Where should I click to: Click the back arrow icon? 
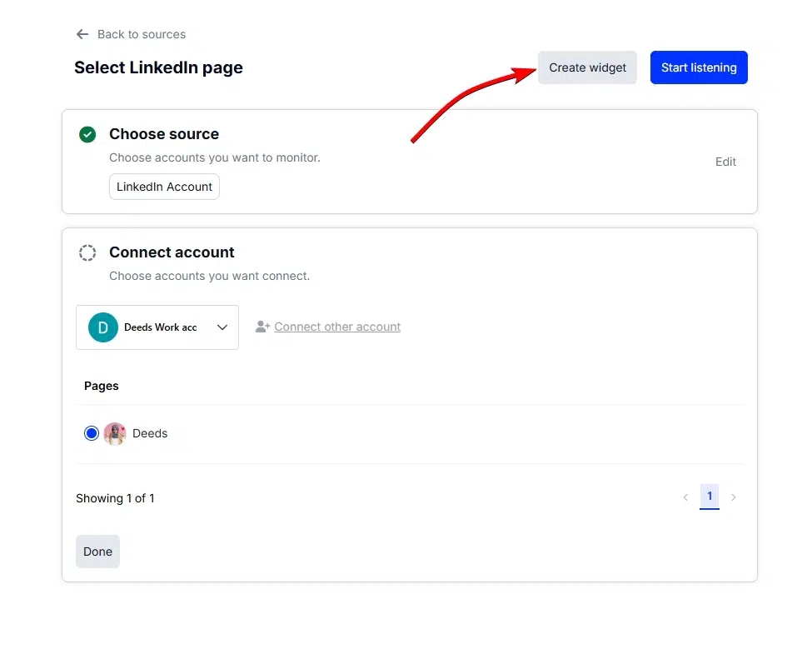(x=81, y=33)
